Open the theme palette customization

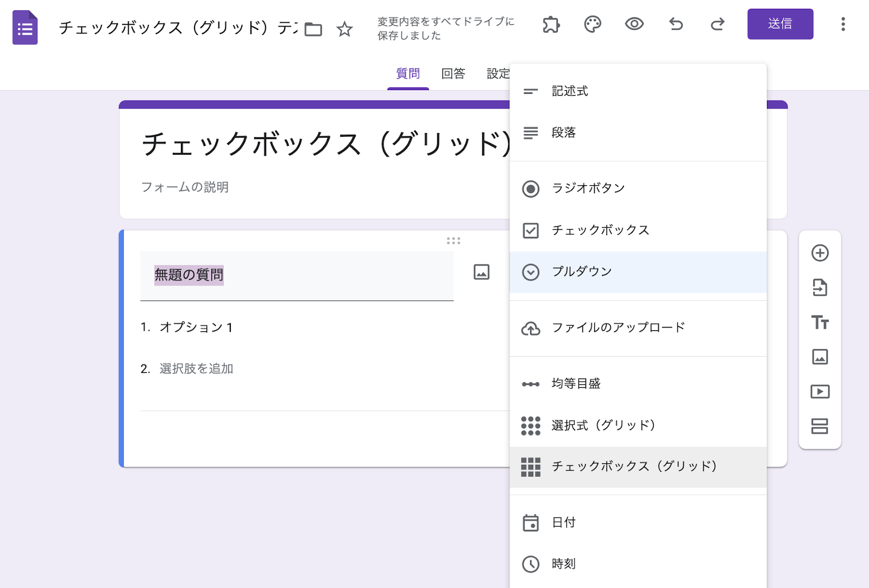pos(593,24)
